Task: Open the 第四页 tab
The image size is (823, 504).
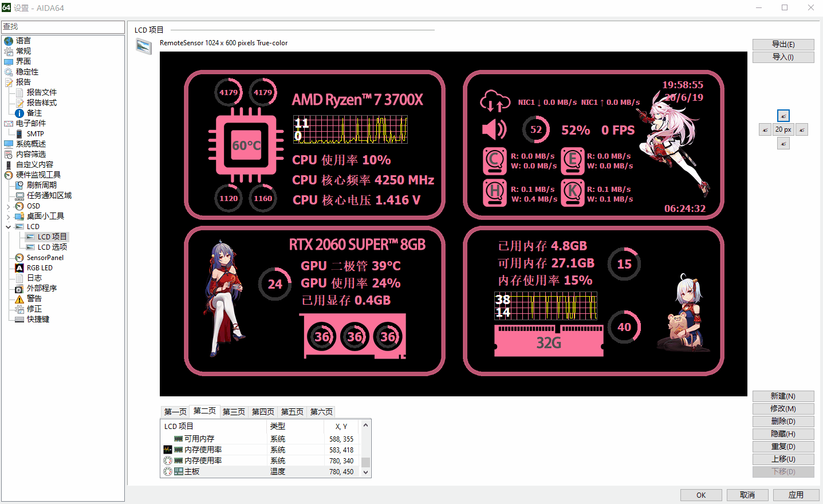Action: [x=263, y=412]
